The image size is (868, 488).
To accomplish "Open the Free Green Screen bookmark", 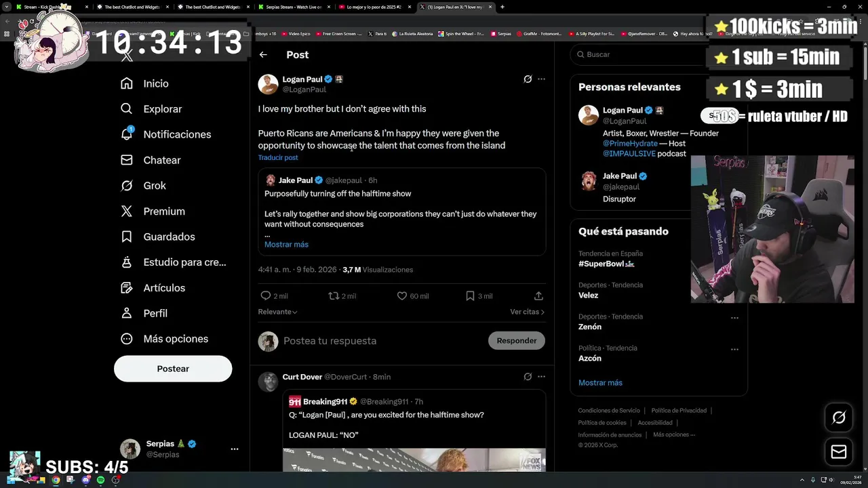I will (x=338, y=33).
